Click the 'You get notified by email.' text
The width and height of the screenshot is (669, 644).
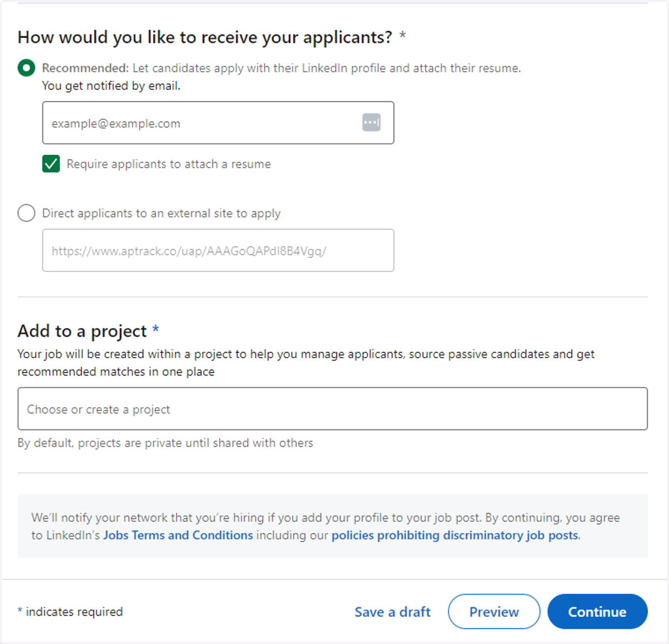[x=111, y=86]
